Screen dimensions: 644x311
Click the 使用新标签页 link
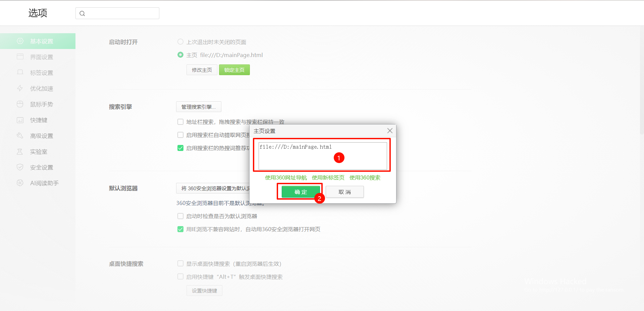(328, 178)
